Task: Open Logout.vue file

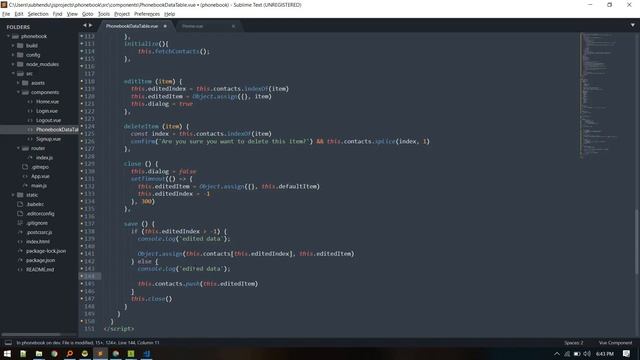Action: (48, 120)
